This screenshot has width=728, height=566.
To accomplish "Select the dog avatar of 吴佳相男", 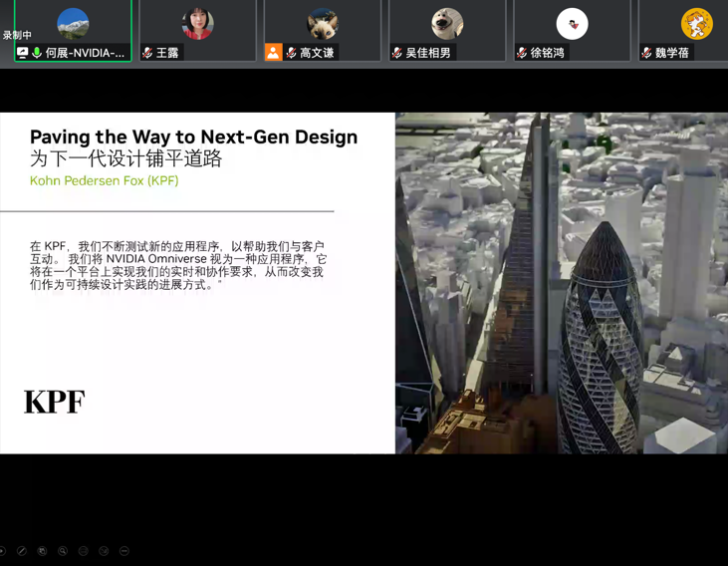I will (447, 24).
